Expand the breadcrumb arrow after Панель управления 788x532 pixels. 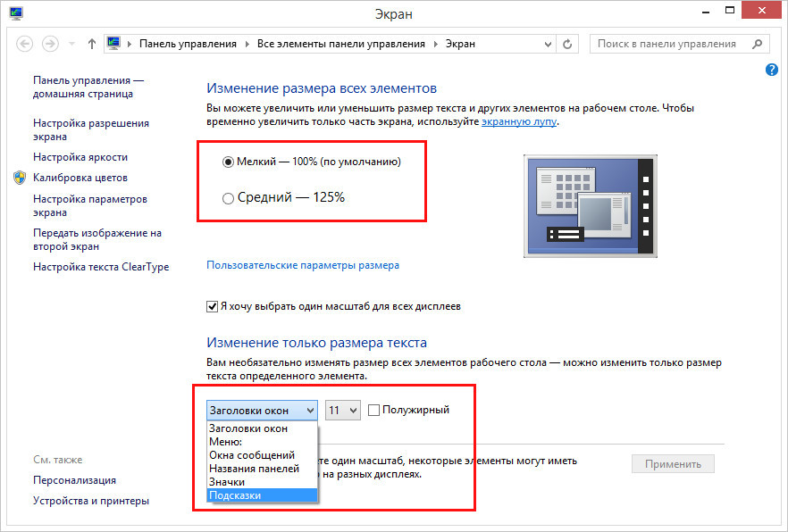247,44
